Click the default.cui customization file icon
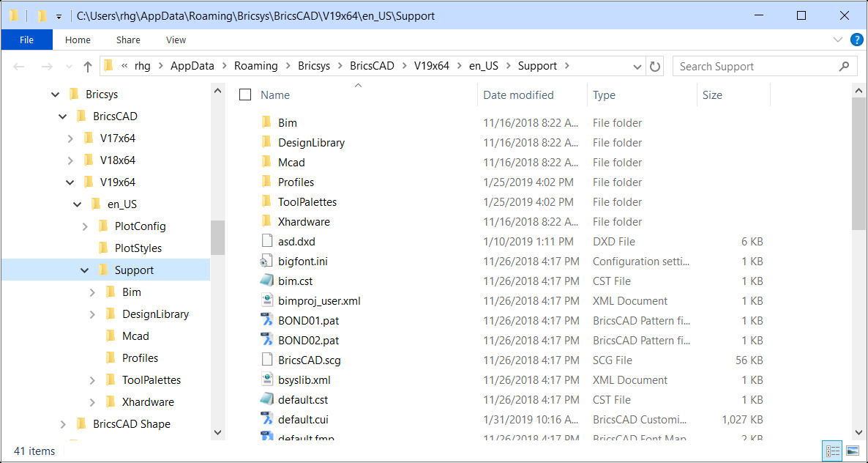Screen dimensions: 868x463 tap(267, 419)
